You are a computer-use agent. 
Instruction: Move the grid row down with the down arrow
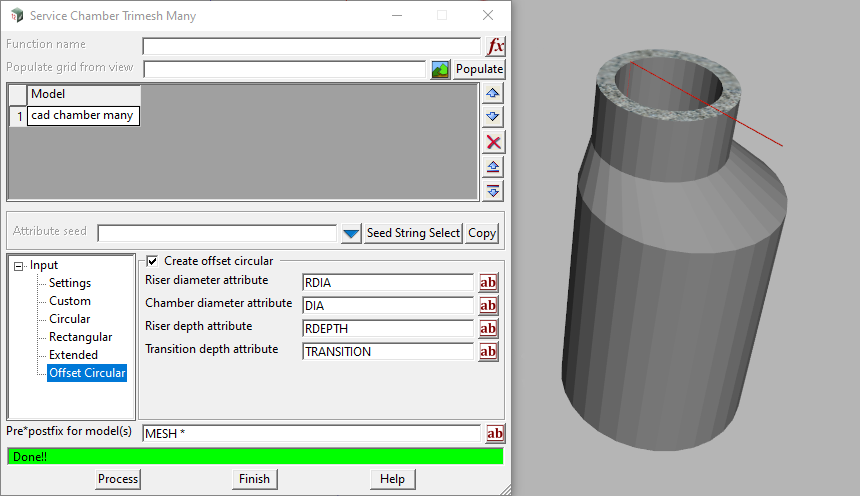(x=493, y=117)
